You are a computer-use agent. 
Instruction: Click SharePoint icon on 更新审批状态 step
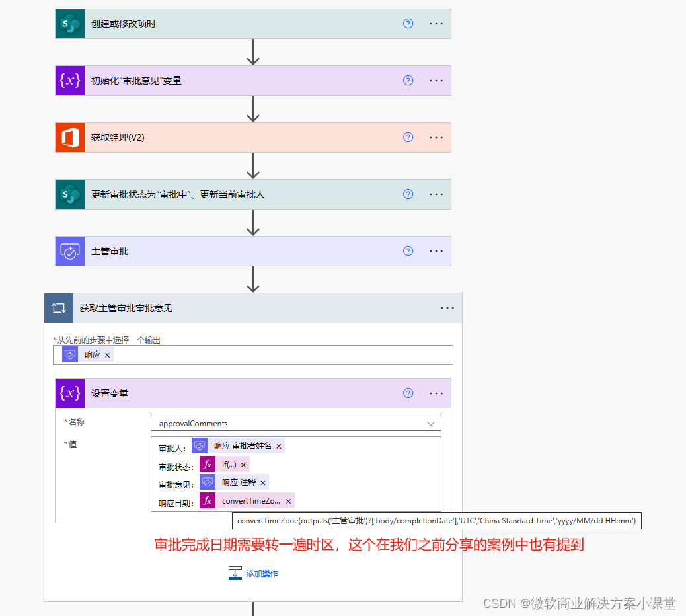(70, 194)
